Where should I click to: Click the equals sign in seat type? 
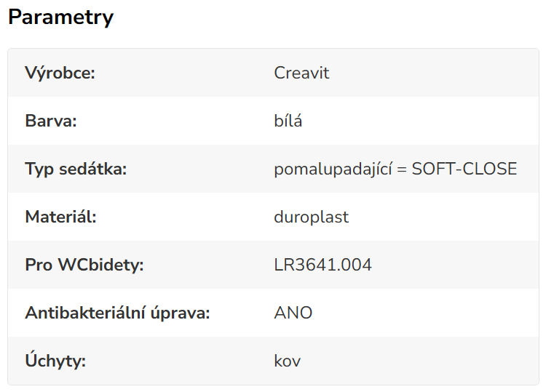point(402,169)
